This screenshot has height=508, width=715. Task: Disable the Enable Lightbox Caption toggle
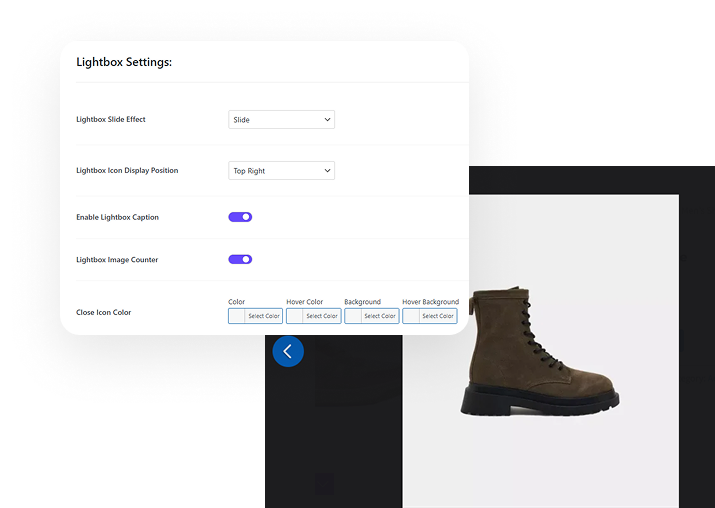tap(240, 217)
